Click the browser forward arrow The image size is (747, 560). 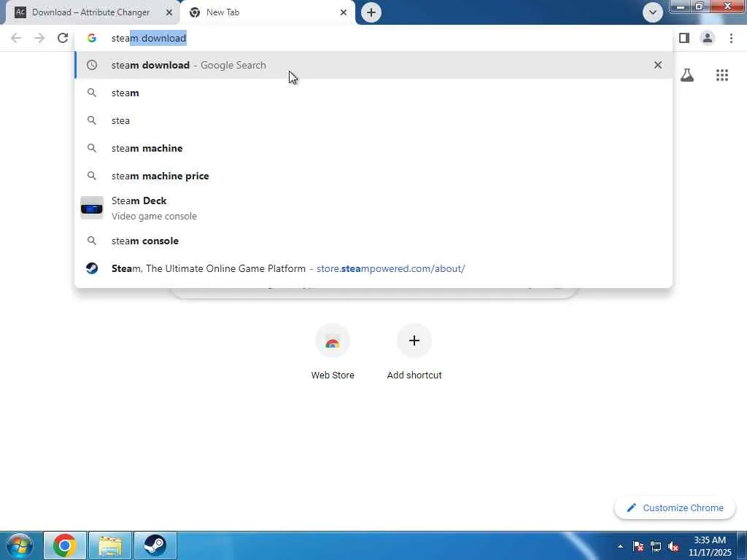39,38
